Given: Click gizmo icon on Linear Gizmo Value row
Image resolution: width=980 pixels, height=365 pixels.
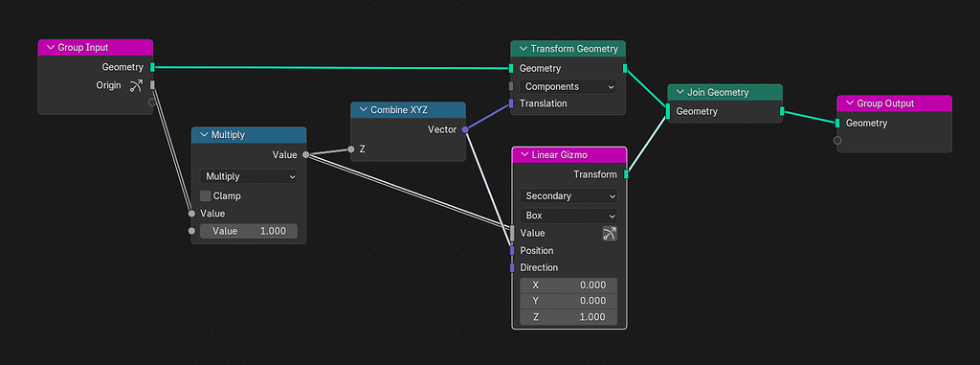Looking at the screenshot, I should coord(610,234).
